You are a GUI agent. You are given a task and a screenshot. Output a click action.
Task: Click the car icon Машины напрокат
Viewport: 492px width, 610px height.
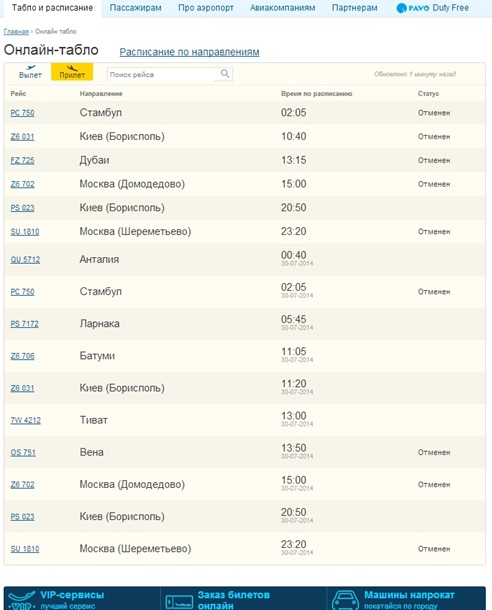tap(345, 600)
